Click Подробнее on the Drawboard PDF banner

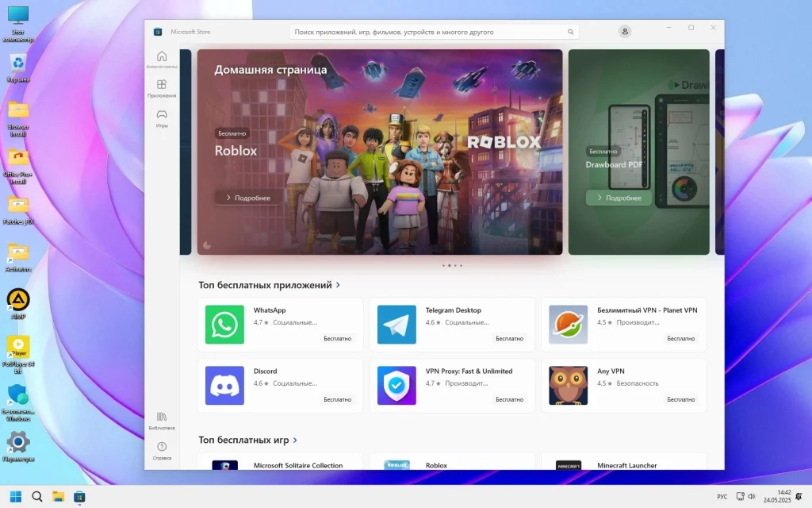tap(618, 197)
